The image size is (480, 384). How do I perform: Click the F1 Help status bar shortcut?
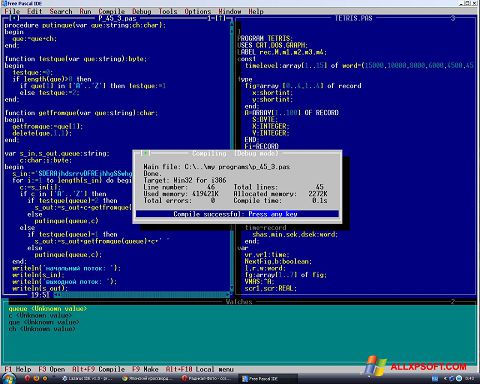[x=18, y=369]
